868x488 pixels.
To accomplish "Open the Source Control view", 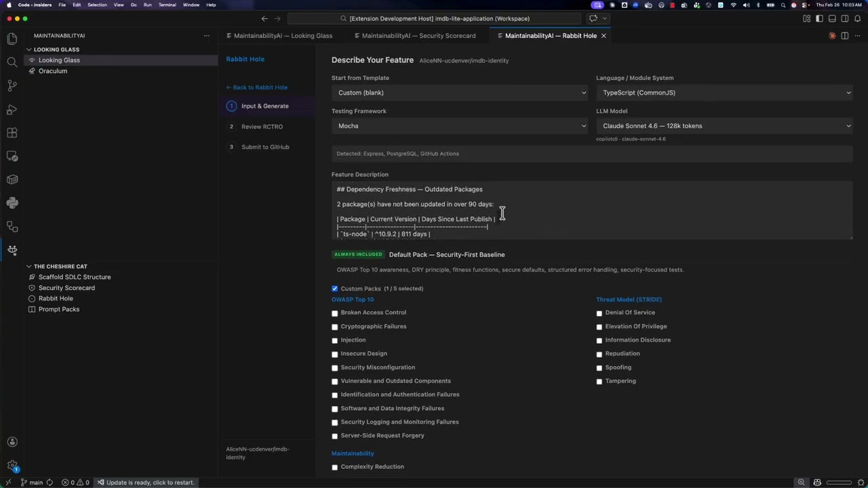I will click(12, 85).
